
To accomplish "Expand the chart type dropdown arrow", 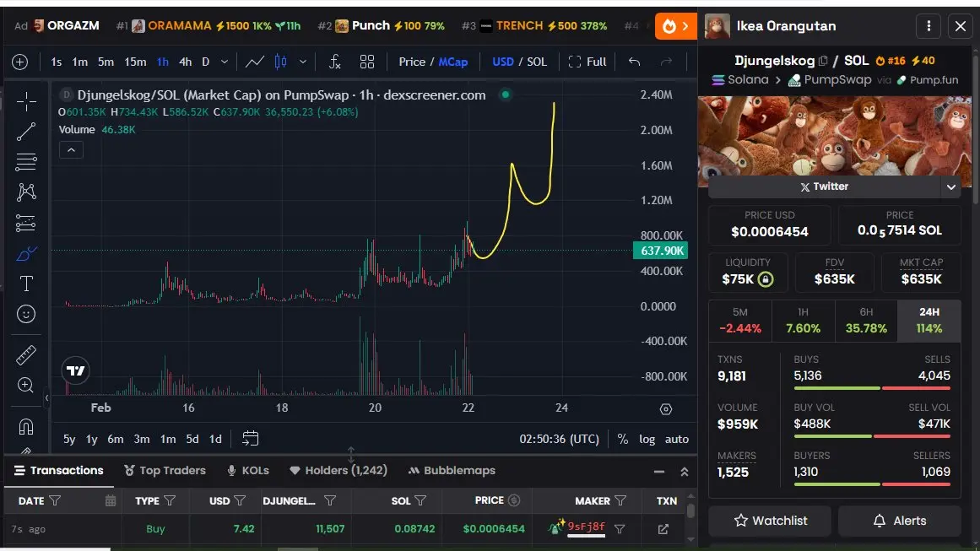I will click(x=302, y=62).
